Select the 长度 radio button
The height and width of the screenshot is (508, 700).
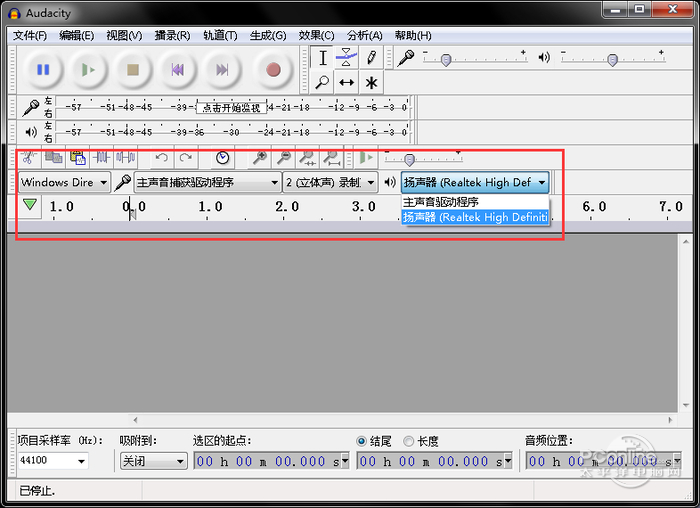tap(408, 441)
